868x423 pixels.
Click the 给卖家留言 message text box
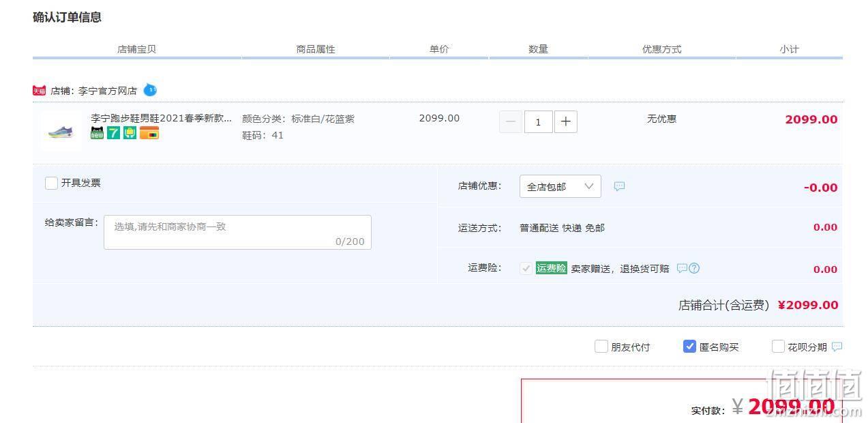point(237,232)
